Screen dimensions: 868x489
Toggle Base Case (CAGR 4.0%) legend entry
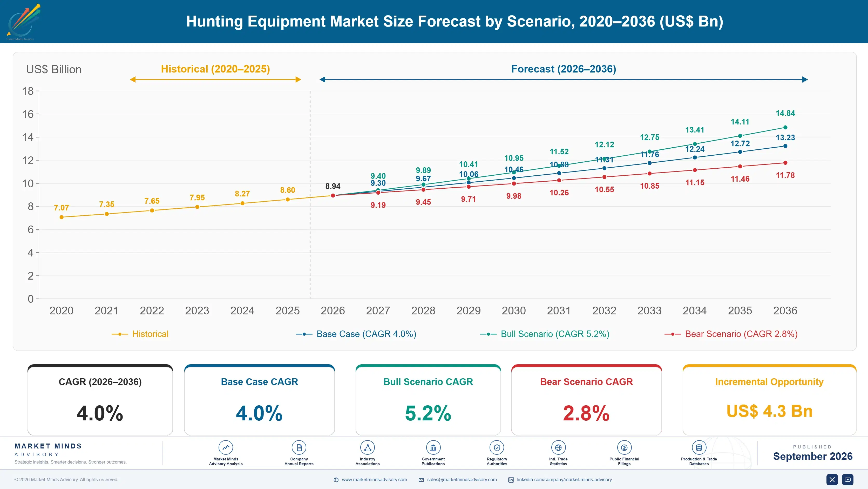coord(356,334)
